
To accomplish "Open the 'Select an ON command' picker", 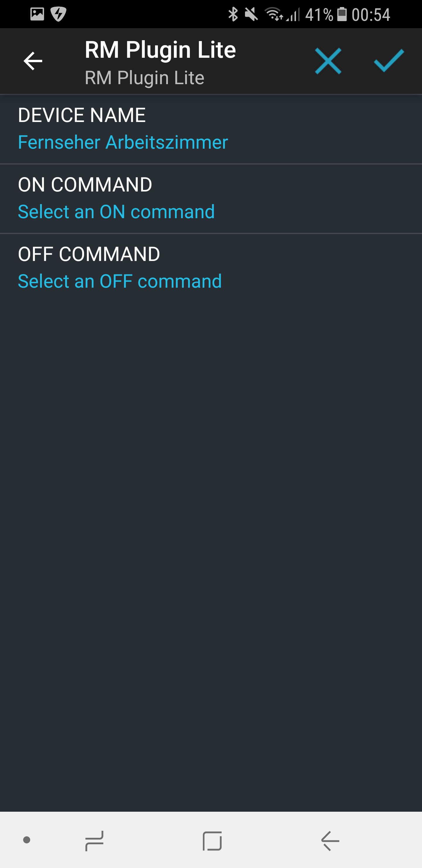I will click(116, 212).
